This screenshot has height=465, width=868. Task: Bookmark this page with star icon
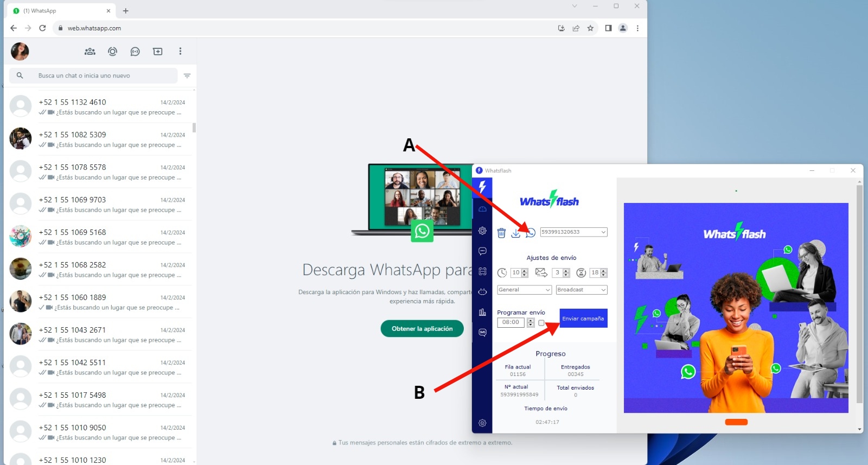pyautogui.click(x=590, y=28)
